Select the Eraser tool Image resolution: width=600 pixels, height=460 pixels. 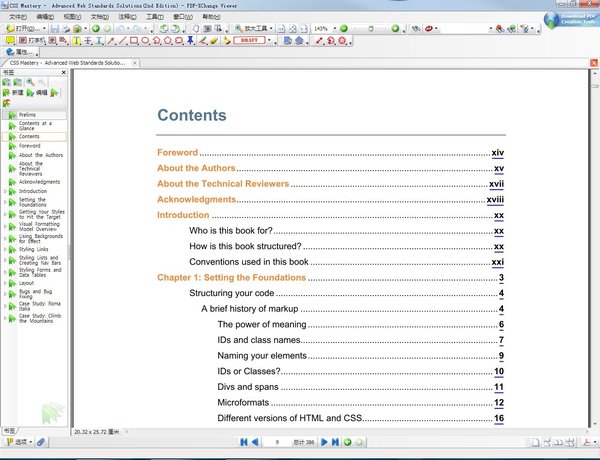(x=214, y=40)
